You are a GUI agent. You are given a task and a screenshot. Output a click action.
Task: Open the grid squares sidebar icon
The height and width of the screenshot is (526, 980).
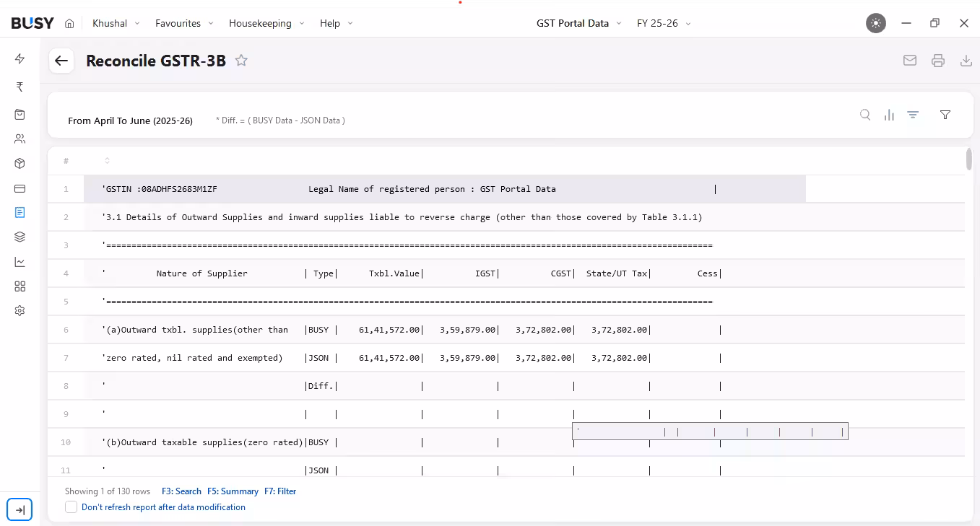click(20, 286)
